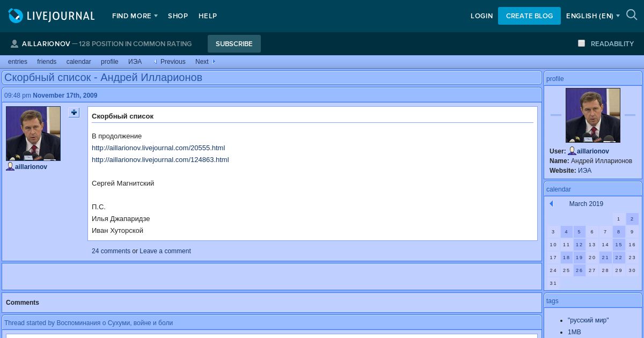
Task: Open the 24 comments link
Action: click(x=111, y=251)
